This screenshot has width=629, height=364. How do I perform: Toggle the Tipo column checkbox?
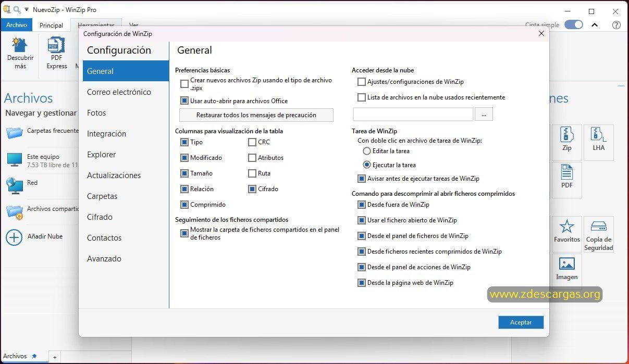[x=184, y=142]
